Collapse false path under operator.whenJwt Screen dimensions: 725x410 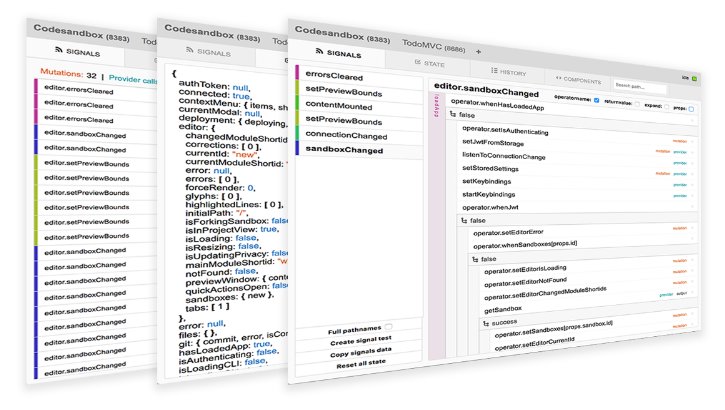click(x=474, y=220)
